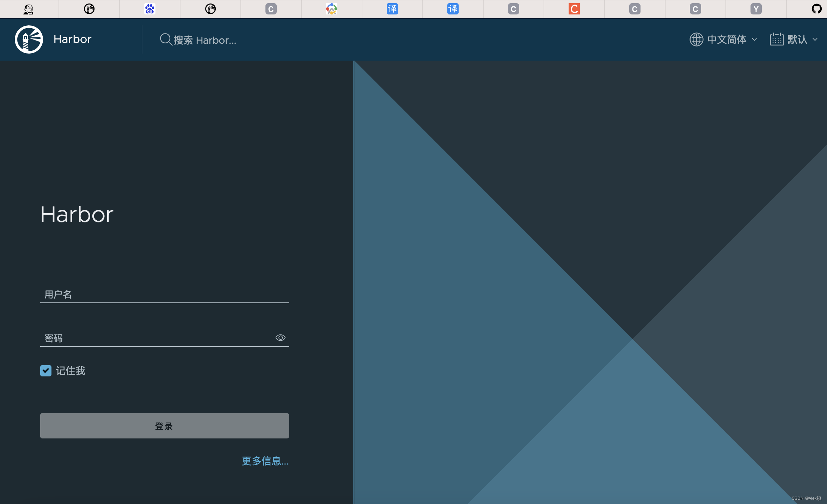The width and height of the screenshot is (827, 504).
Task: Click the 记住我 label text
Action: (71, 371)
